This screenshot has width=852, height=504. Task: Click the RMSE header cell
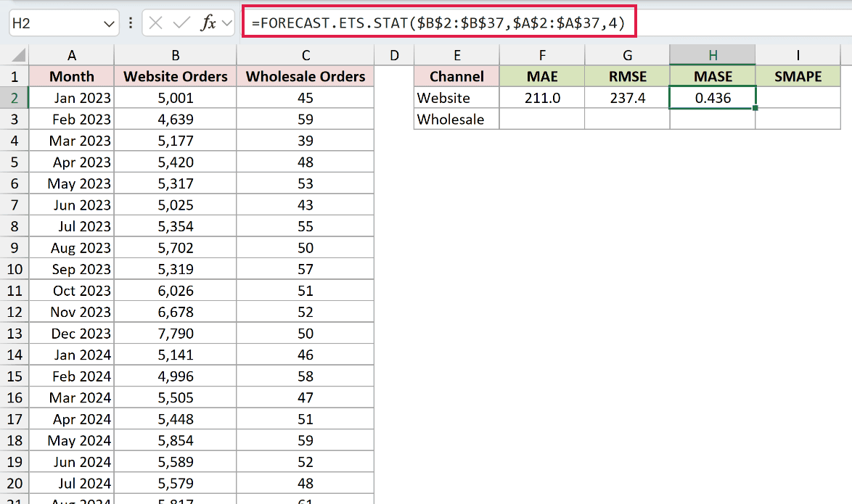click(628, 77)
